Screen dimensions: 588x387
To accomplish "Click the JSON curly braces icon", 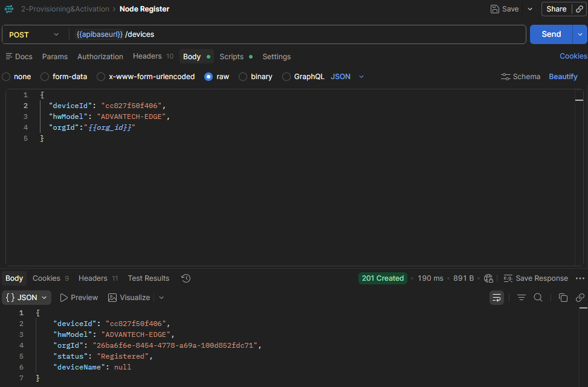I will [10, 298].
